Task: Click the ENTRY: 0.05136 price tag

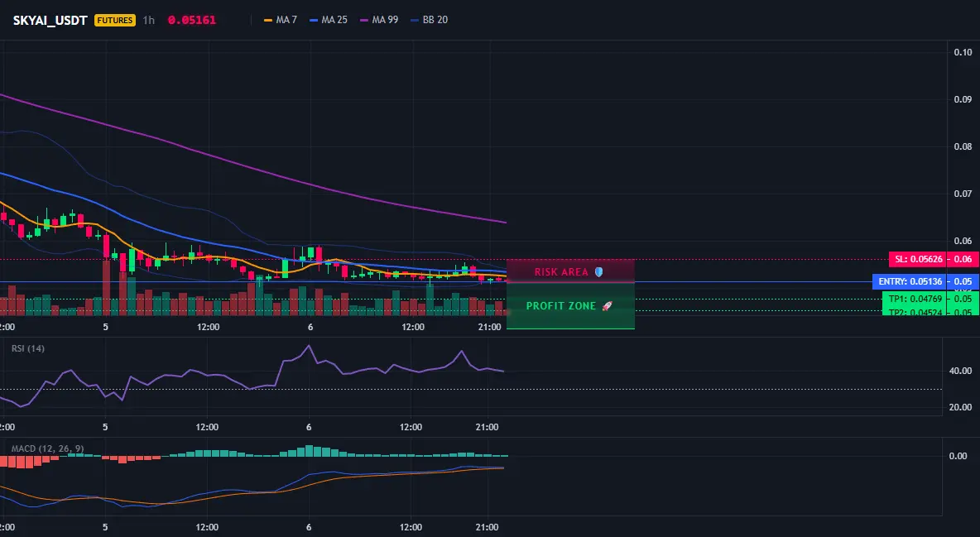Action: [x=910, y=281]
